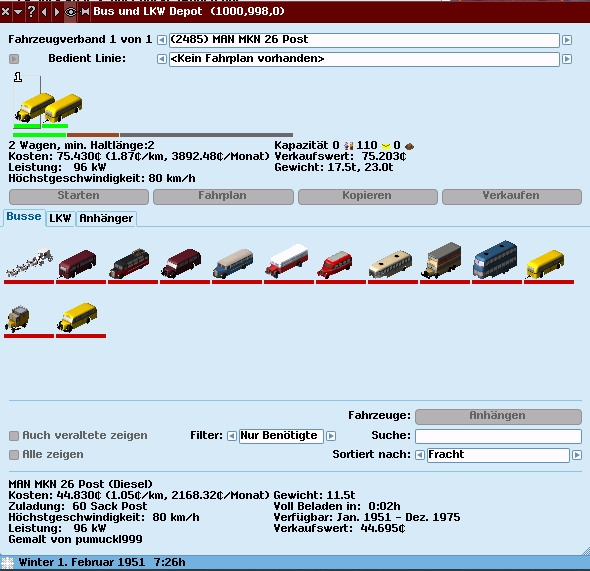Image resolution: width=590 pixels, height=571 pixels.
Task: Click the Starten button
Action: pos(79,197)
